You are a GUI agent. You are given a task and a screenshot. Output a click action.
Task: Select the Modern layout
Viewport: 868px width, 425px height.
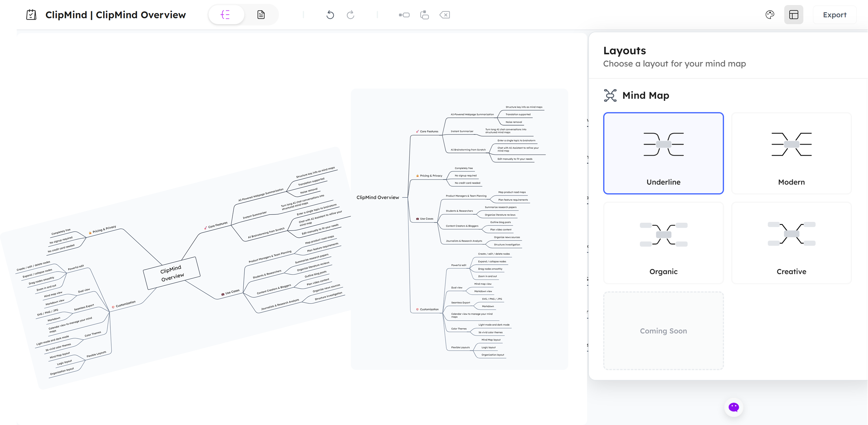[x=791, y=153]
